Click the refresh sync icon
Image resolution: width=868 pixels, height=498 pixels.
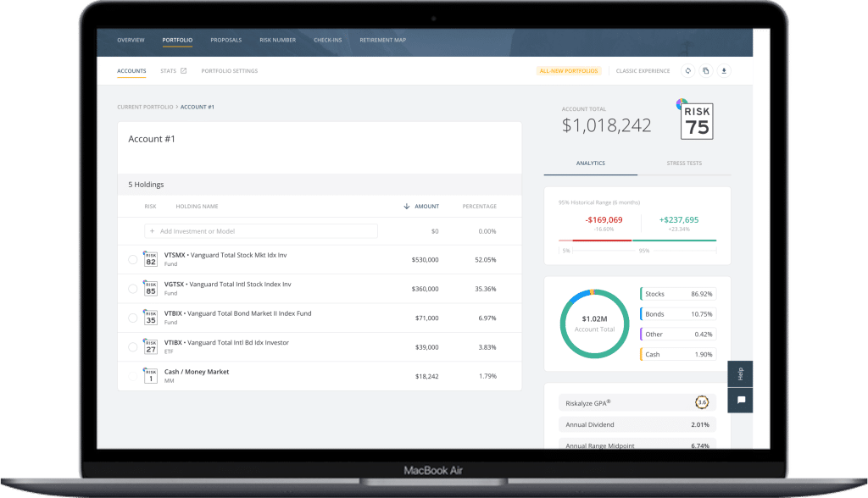click(x=687, y=71)
